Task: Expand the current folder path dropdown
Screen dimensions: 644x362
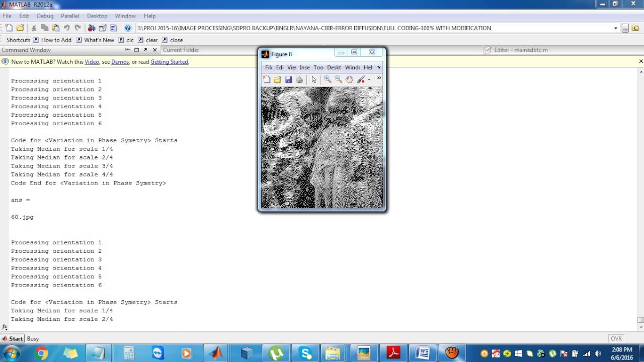Action: [615, 28]
